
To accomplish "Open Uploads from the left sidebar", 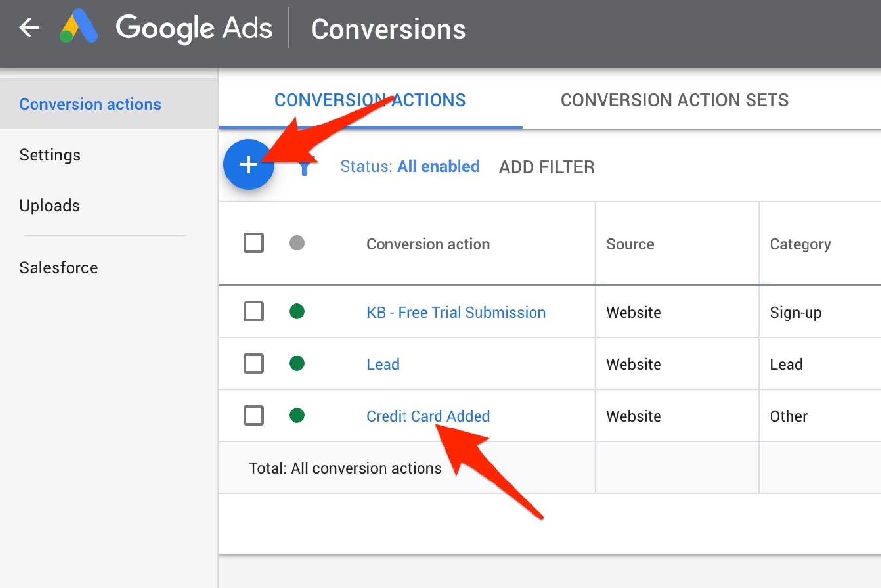I will click(x=49, y=205).
